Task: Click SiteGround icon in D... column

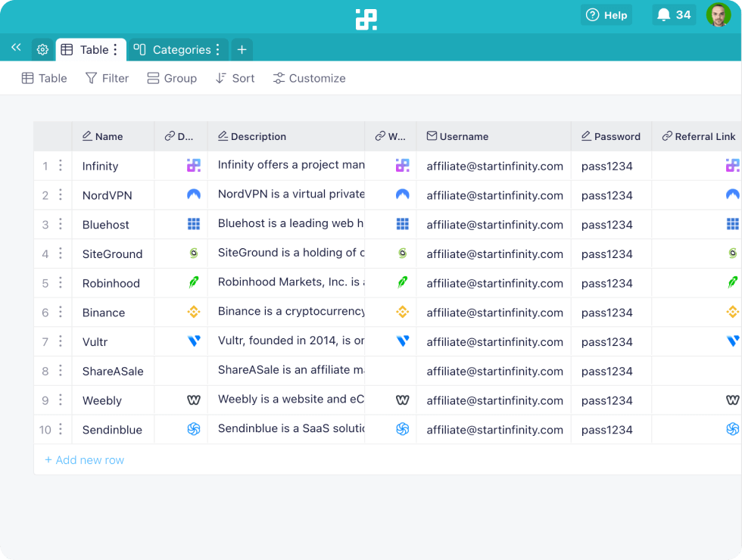Action: pyautogui.click(x=194, y=254)
